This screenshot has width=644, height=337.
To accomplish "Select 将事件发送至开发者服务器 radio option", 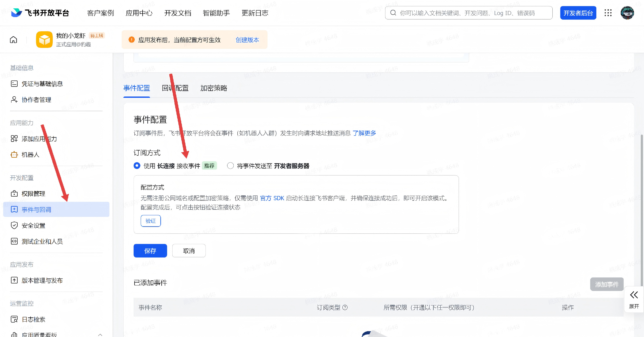I will coord(230,166).
